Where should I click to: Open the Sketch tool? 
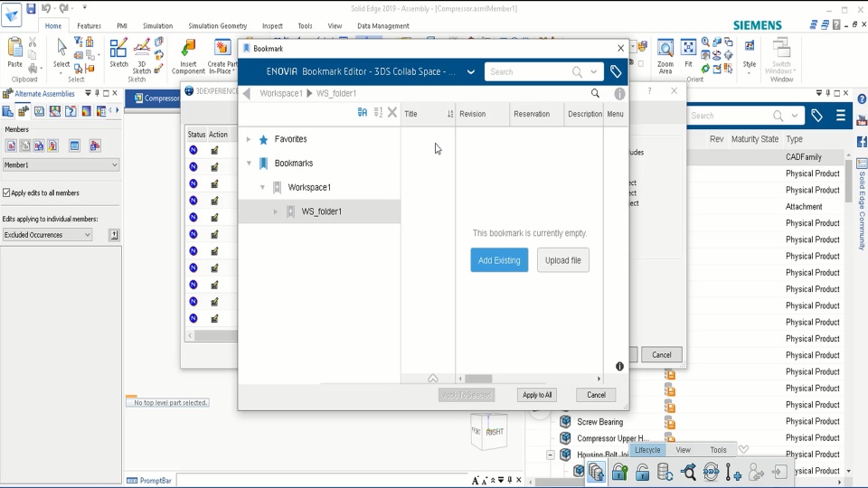point(118,48)
